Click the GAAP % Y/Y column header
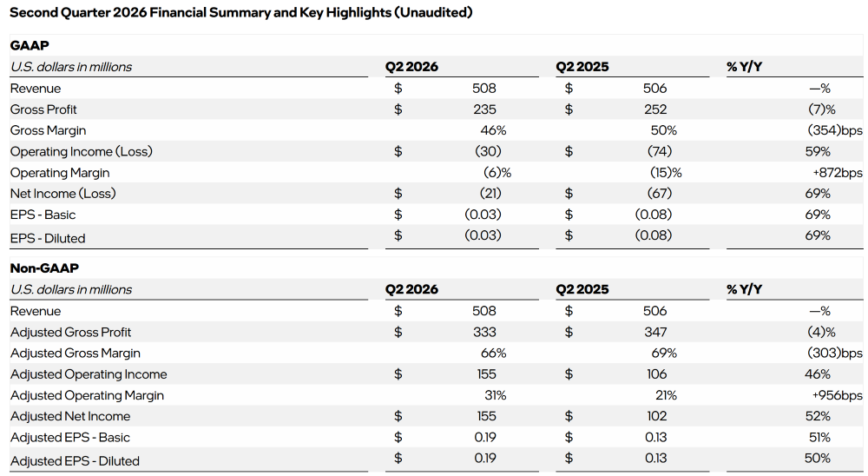The image size is (868, 476). [x=744, y=67]
